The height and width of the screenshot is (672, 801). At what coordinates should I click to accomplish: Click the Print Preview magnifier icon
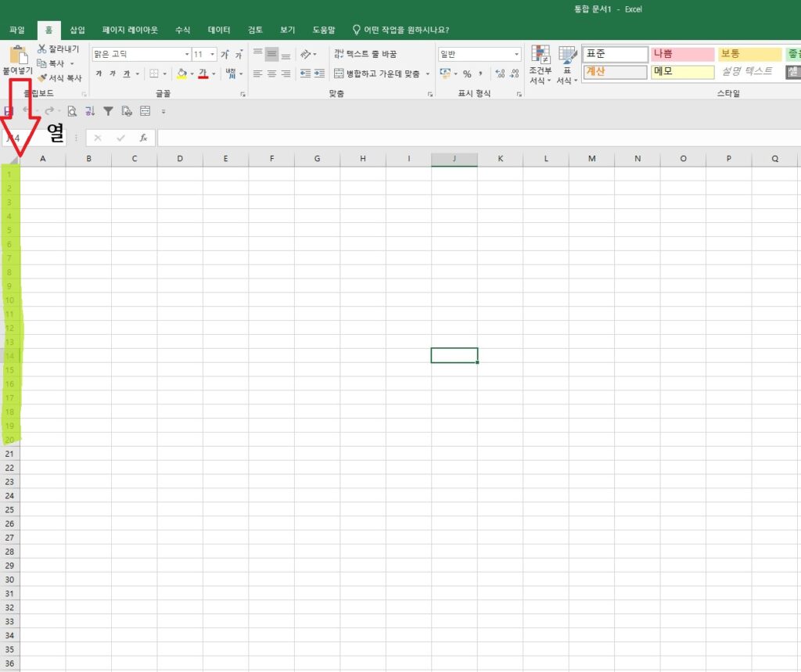72,111
